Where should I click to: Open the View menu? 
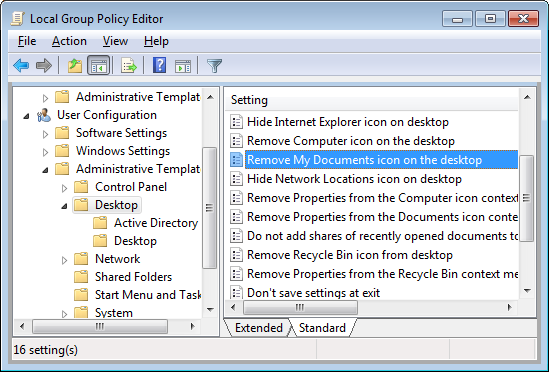115,41
